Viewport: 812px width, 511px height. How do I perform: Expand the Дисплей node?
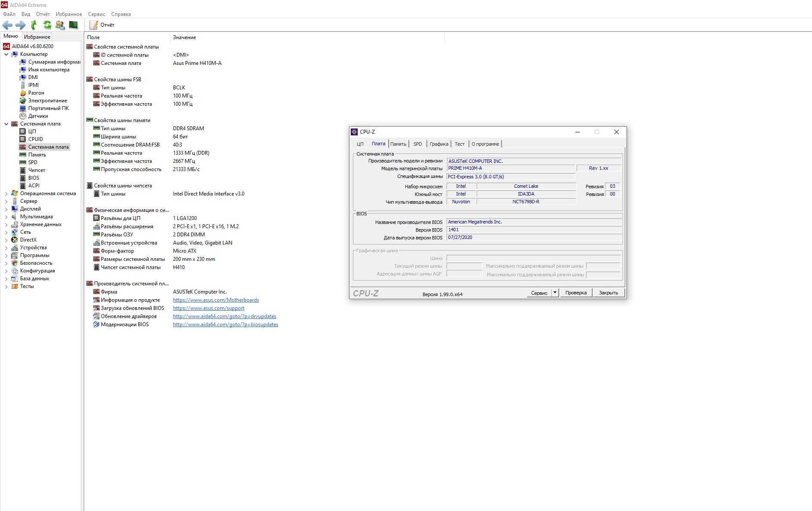pos(6,209)
